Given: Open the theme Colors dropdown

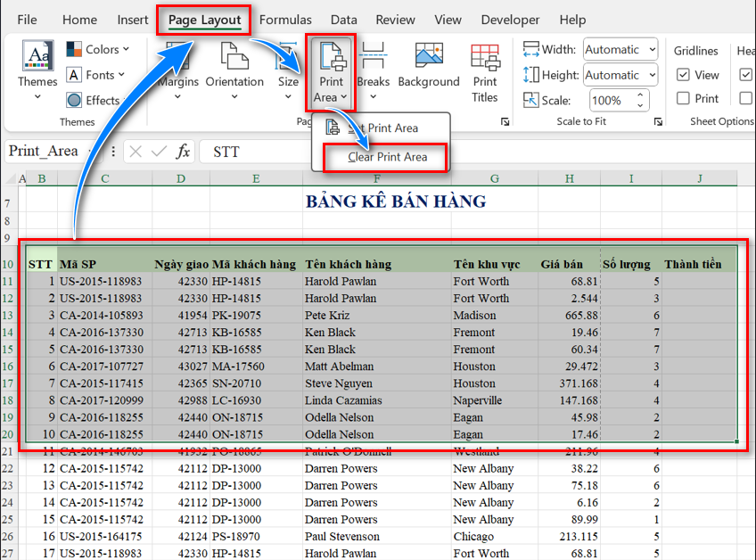Looking at the screenshot, I should [98, 50].
